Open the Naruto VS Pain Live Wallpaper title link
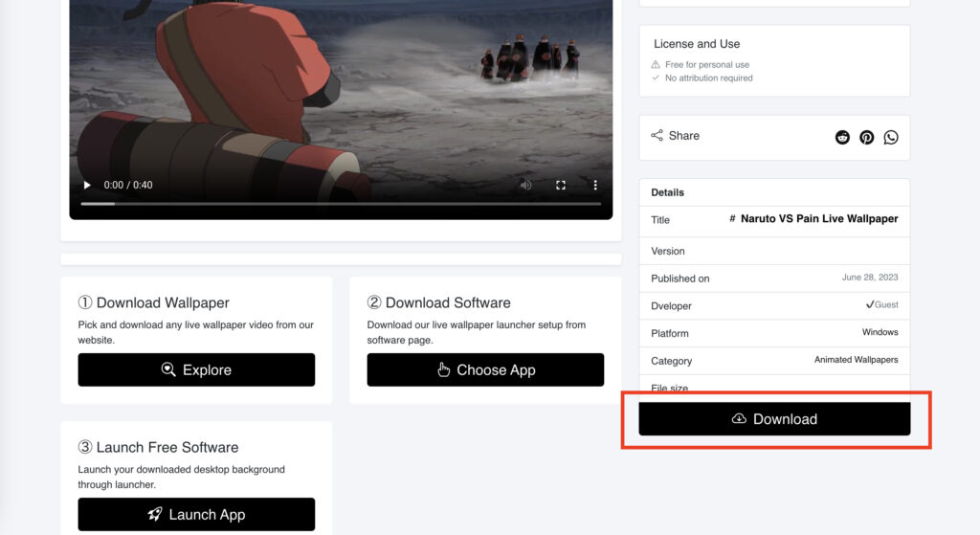Screen dimensions: 980x535 pyautogui.click(x=819, y=219)
